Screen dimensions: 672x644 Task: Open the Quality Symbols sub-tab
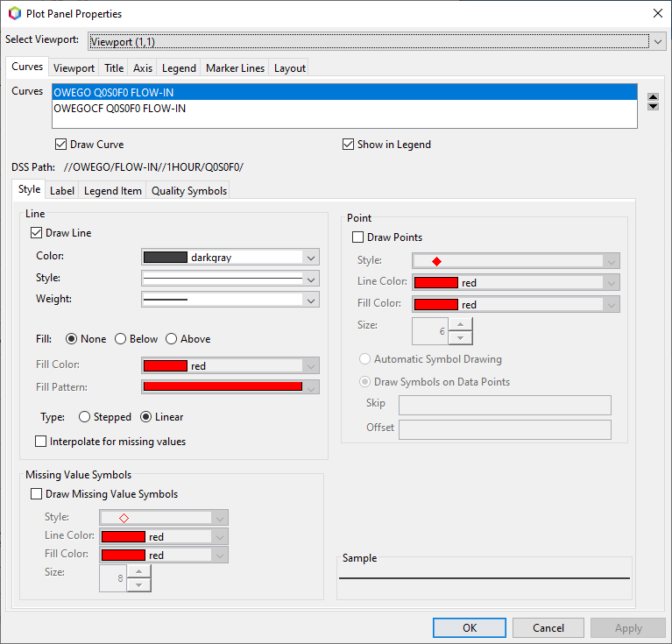[x=189, y=191]
